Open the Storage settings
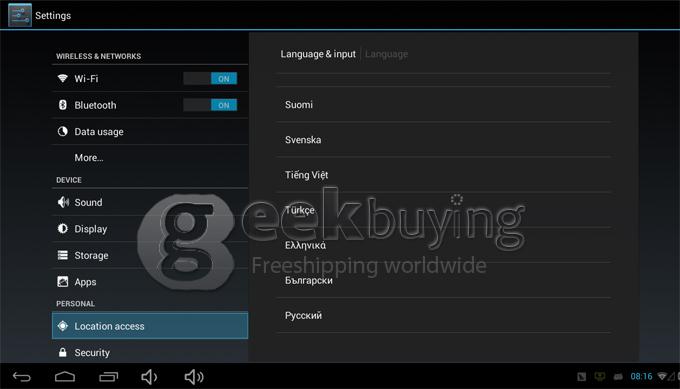This screenshot has height=389, width=680. [150, 255]
